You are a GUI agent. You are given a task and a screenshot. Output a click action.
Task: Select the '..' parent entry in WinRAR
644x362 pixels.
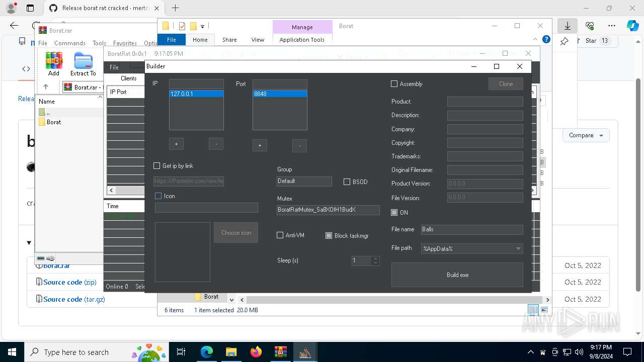(x=45, y=112)
